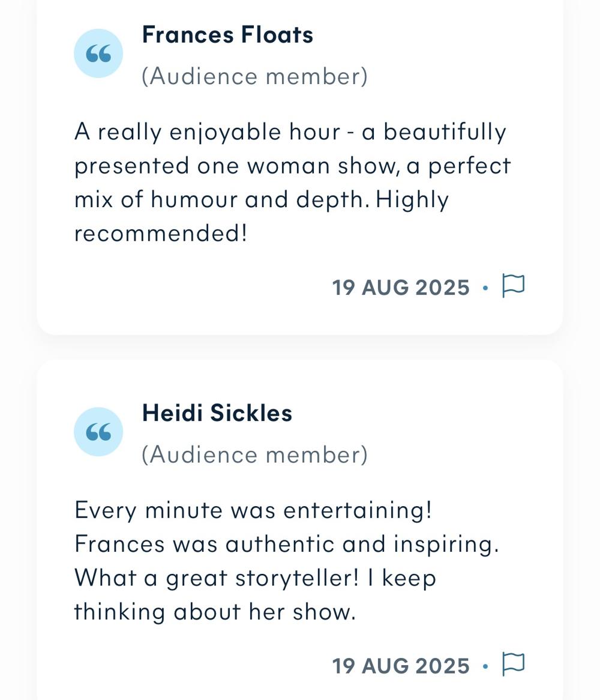Viewport: 600px width, 700px height.
Task: Click the "presented one woman show" line
Action: click(x=292, y=166)
